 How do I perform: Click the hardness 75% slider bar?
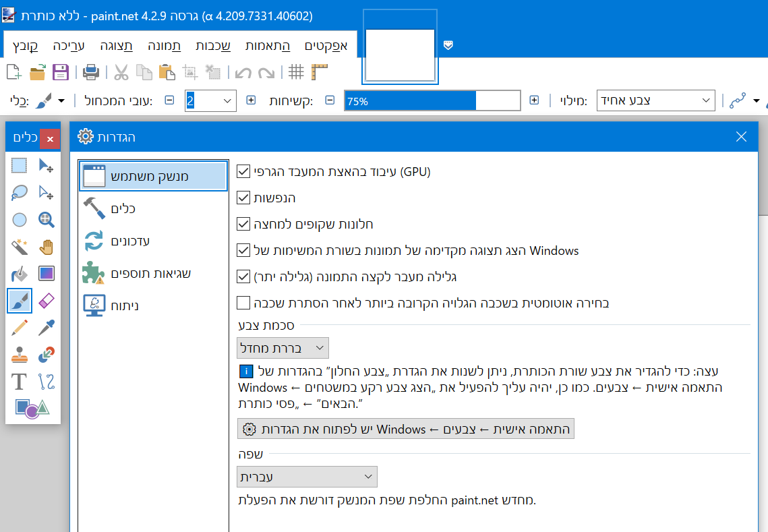coord(432,100)
